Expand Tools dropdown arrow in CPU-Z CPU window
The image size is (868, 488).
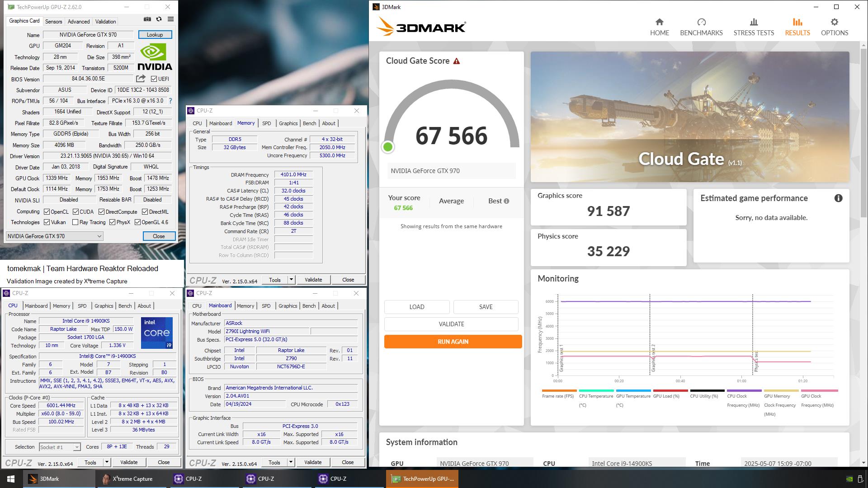pos(107,463)
